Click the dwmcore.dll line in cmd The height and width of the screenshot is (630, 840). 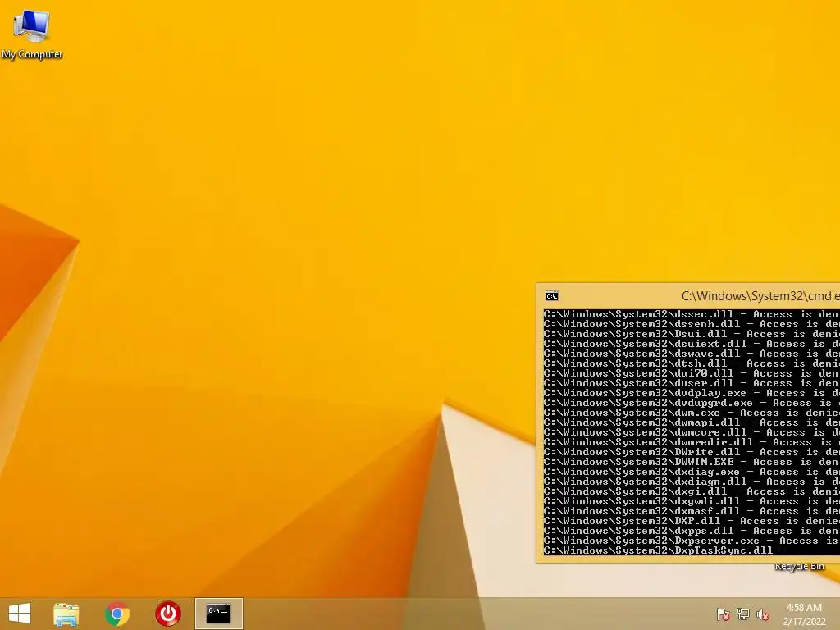(x=691, y=432)
